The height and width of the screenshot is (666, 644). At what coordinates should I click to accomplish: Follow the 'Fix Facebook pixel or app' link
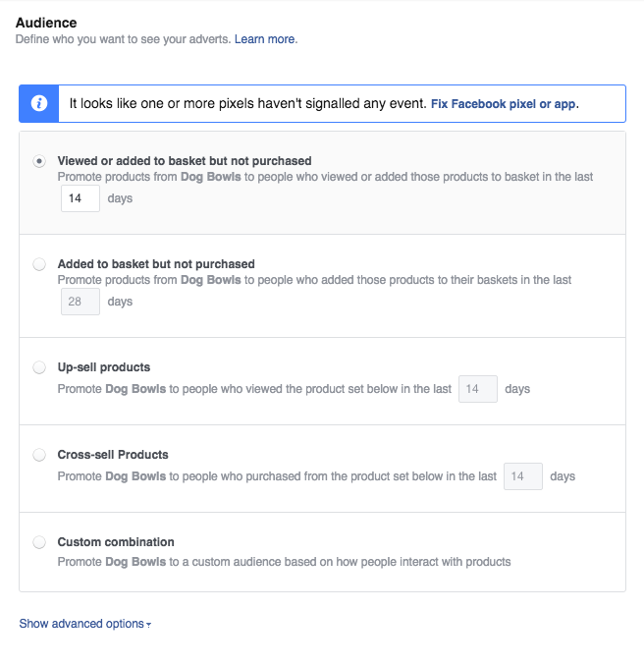(504, 103)
